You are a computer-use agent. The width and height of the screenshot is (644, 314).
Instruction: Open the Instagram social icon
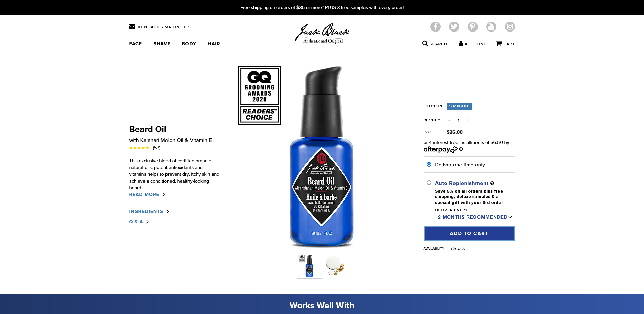pos(510,27)
